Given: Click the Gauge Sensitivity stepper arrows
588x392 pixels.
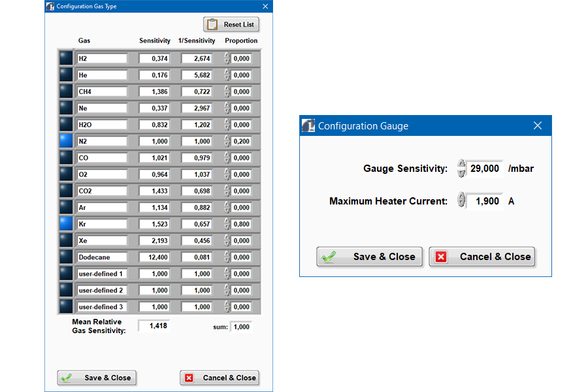Looking at the screenshot, I should (x=462, y=169).
